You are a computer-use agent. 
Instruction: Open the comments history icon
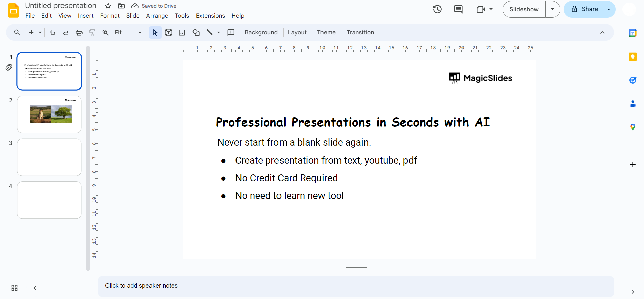click(458, 9)
